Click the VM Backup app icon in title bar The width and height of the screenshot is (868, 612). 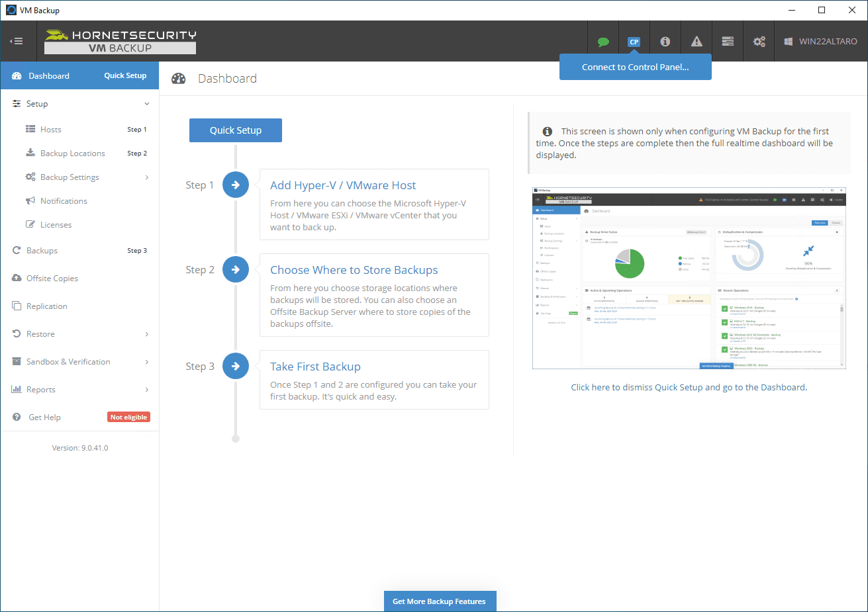tap(11, 10)
